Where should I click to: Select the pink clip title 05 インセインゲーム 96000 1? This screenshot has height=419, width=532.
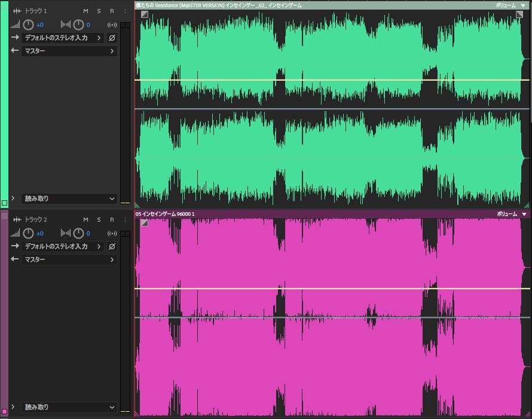165,214
